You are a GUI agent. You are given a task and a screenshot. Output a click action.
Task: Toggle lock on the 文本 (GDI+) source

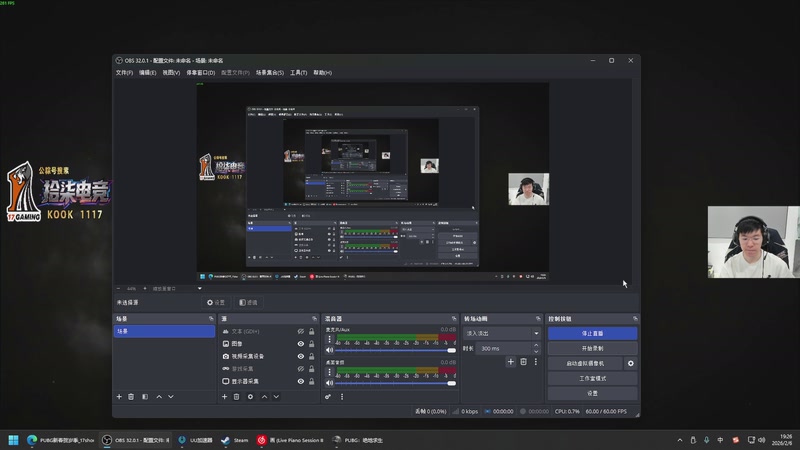[x=311, y=332]
